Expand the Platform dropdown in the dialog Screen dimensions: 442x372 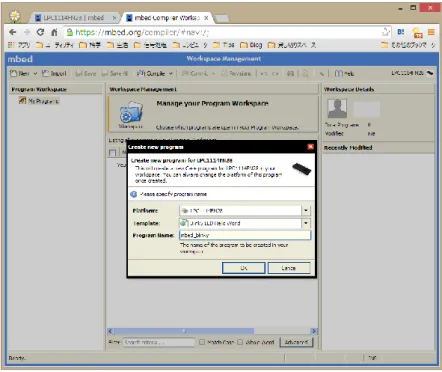pos(306,211)
